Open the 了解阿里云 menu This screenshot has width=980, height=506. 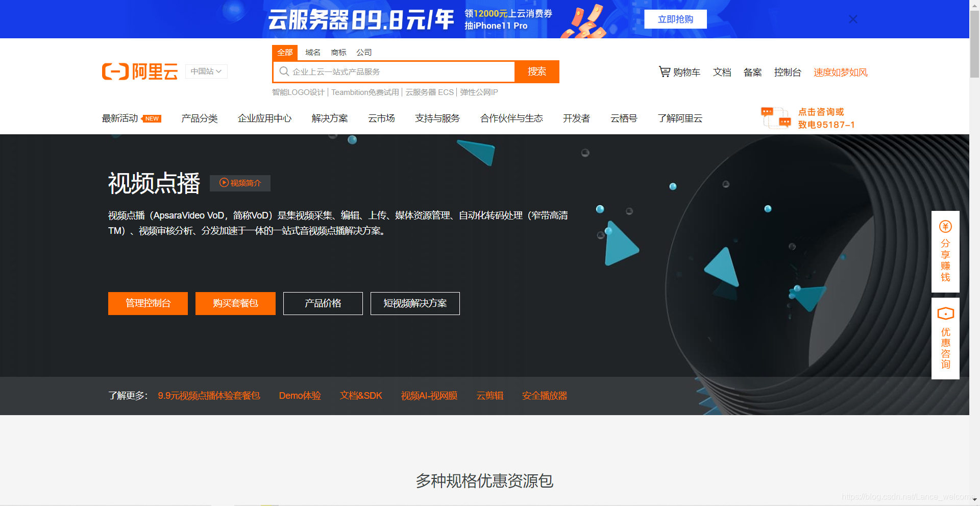click(680, 118)
